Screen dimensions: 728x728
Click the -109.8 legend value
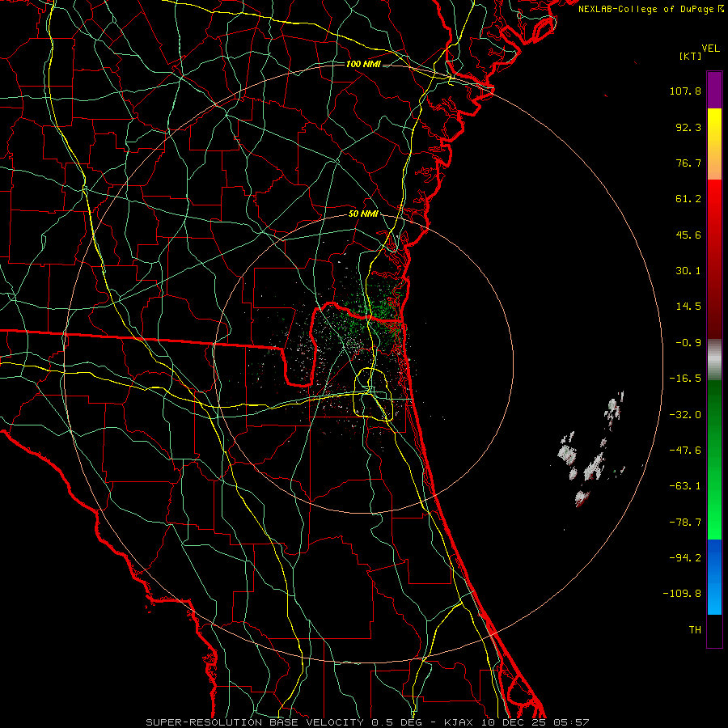682,594
